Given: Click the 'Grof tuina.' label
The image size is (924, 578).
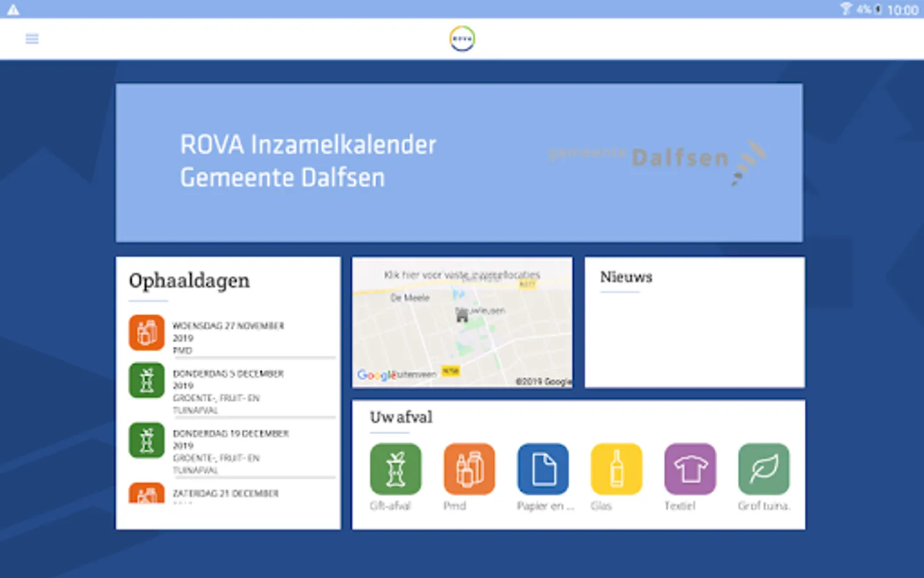Looking at the screenshot, I should click(x=764, y=506).
